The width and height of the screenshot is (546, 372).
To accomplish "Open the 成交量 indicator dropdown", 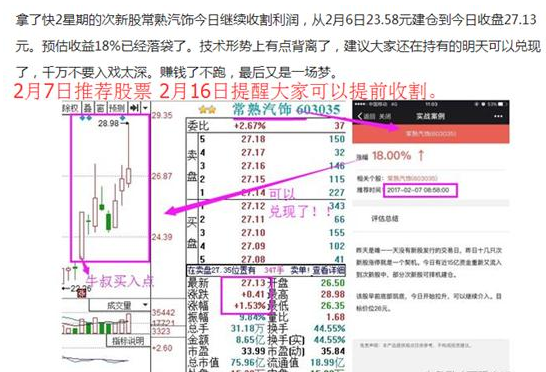I will pos(119,305).
